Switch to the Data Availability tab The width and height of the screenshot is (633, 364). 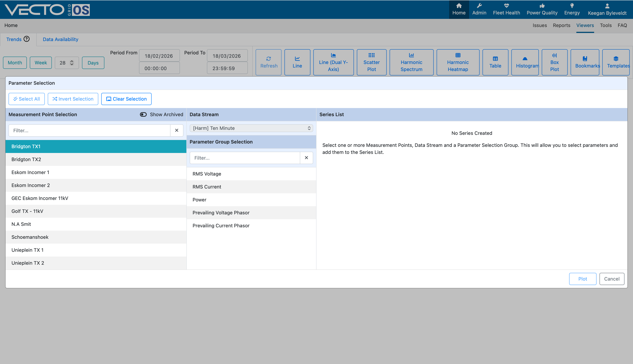tap(60, 39)
